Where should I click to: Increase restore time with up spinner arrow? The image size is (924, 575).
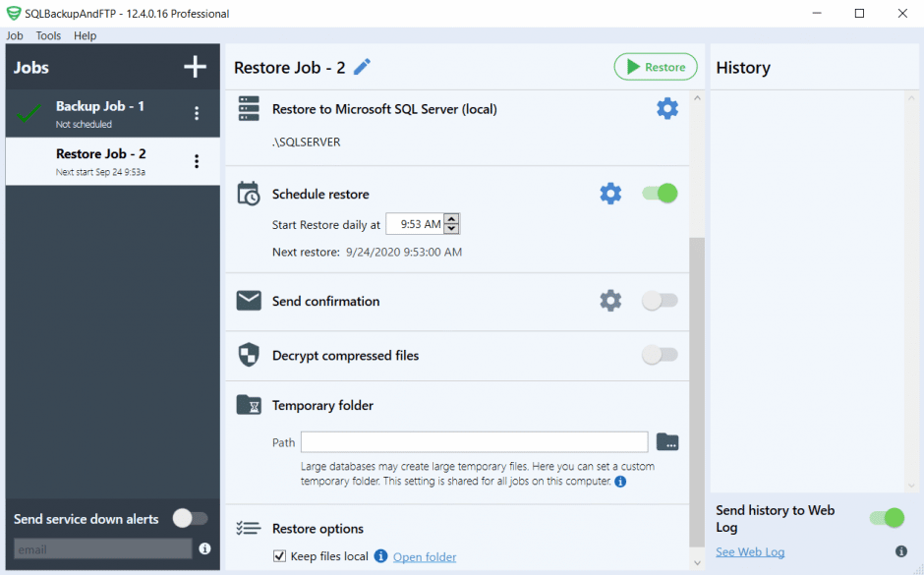point(452,219)
